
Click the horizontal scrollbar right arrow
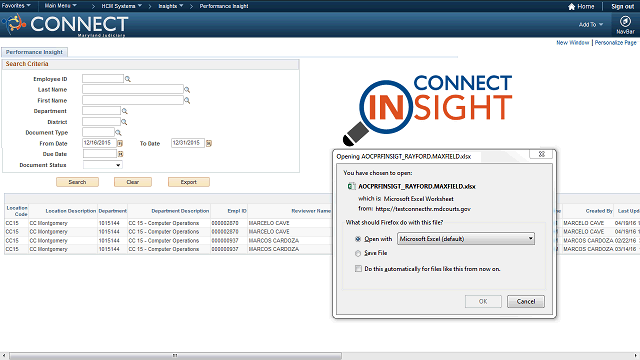(x=636, y=356)
